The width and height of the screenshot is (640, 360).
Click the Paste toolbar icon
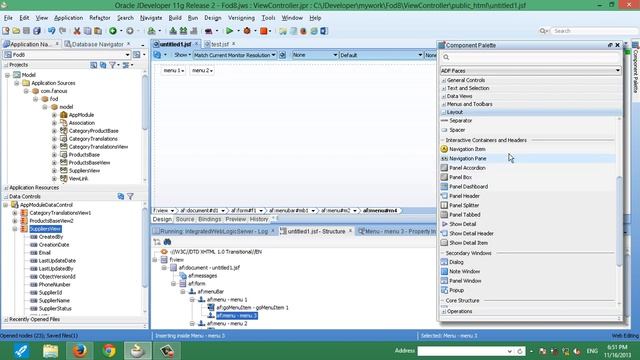98,31
